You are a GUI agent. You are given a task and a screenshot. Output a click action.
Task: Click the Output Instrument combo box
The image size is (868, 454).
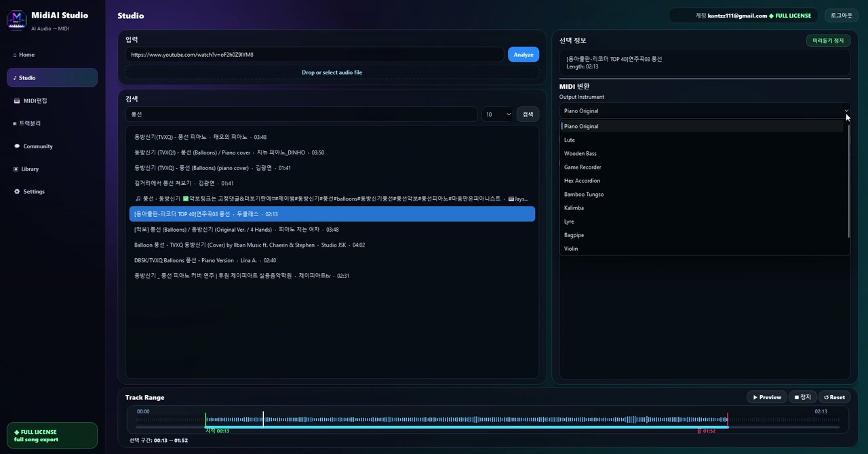705,110
